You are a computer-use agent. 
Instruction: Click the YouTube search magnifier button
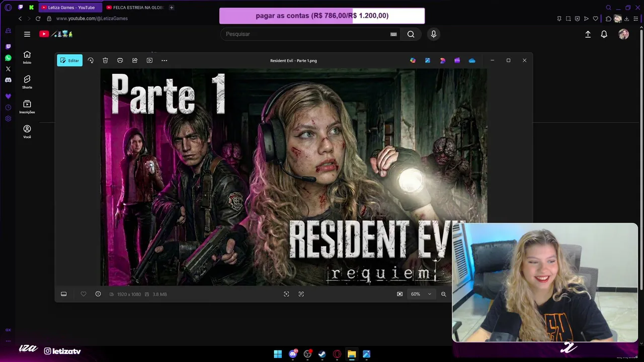pyautogui.click(x=411, y=34)
